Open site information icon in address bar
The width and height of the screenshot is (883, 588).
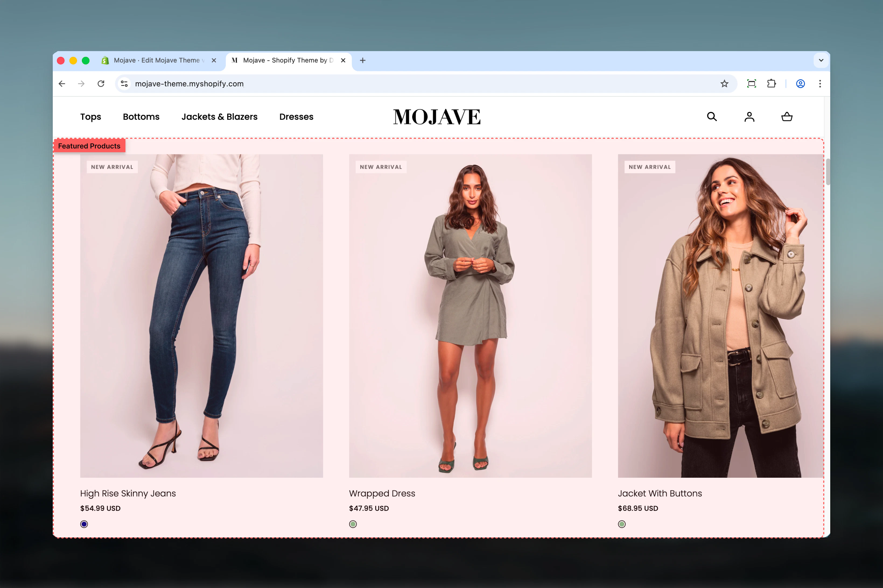click(124, 84)
